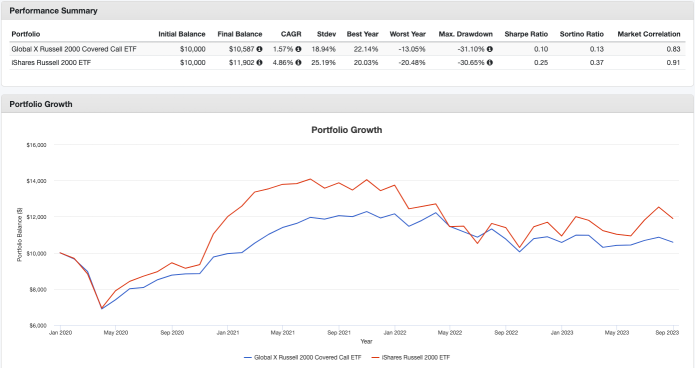Image resolution: width=695 pixels, height=368 pixels.
Task: Select iShares Russell 2000 ETF table row name
Action: click(51, 63)
